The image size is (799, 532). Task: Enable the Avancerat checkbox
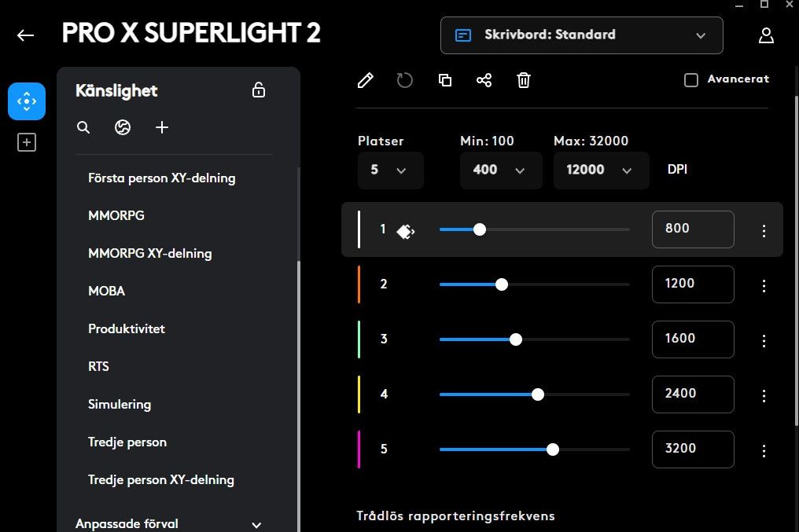(691, 80)
